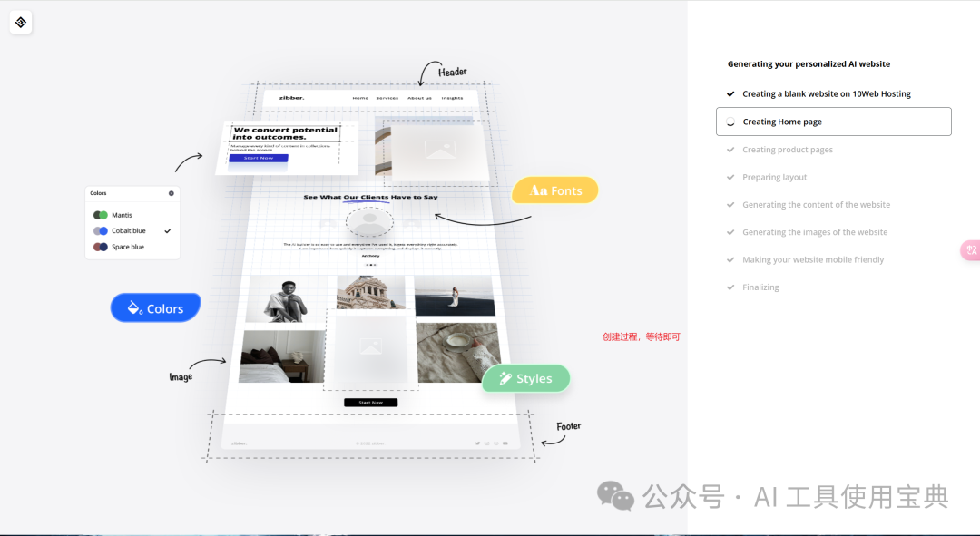Click the hero image placeholder
This screenshot has width=980, height=536.
click(x=440, y=150)
